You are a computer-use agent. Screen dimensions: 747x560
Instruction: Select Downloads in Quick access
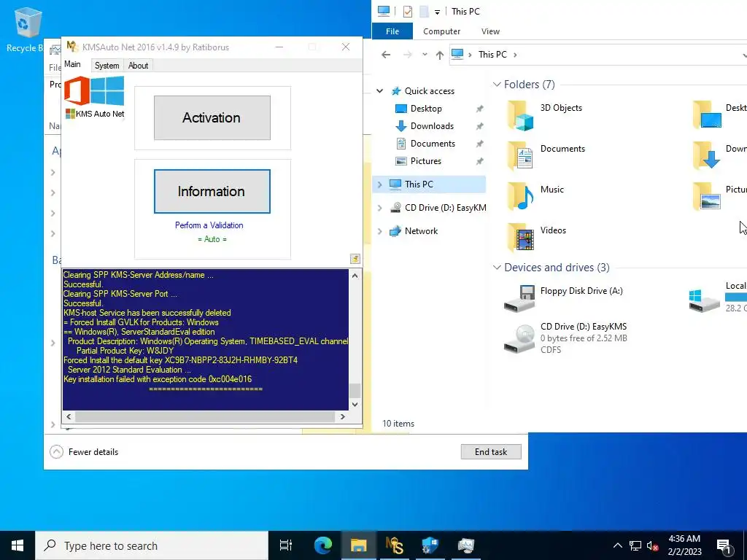pyautogui.click(x=432, y=126)
